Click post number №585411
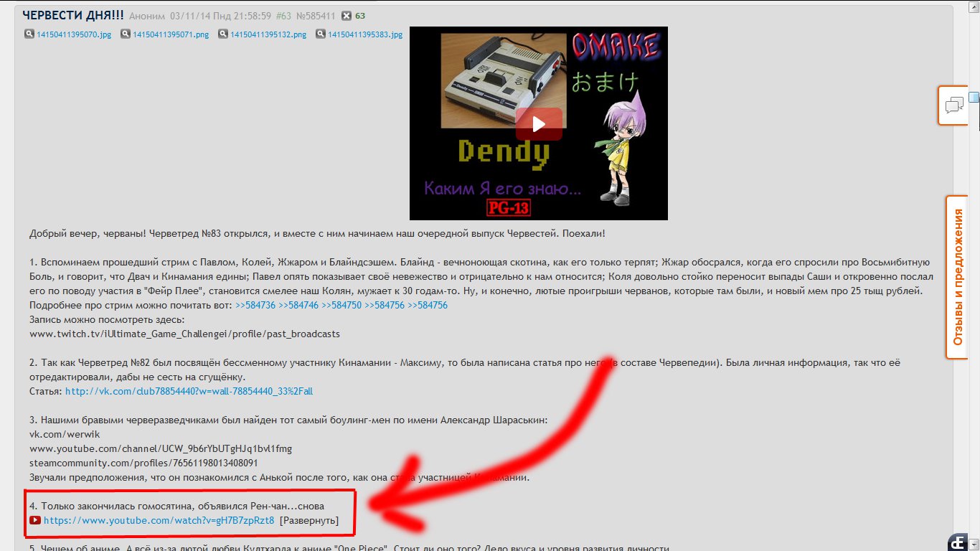Image resolution: width=980 pixels, height=551 pixels. click(316, 16)
